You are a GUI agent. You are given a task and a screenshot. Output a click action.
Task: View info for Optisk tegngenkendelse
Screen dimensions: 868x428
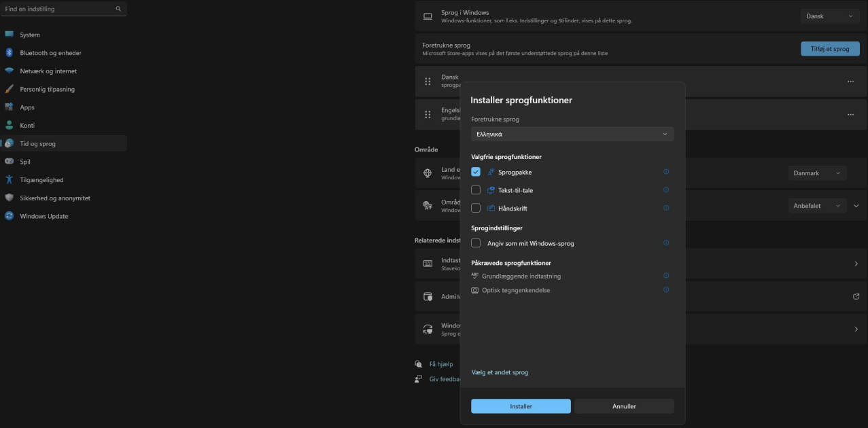click(x=666, y=290)
